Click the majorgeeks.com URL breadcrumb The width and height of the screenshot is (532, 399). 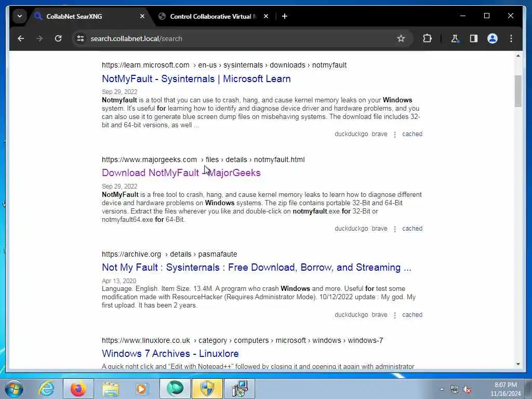(x=203, y=159)
